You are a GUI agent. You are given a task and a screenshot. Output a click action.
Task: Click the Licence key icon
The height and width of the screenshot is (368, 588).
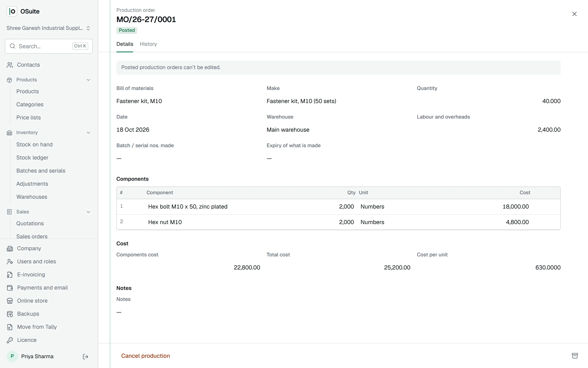coord(10,340)
